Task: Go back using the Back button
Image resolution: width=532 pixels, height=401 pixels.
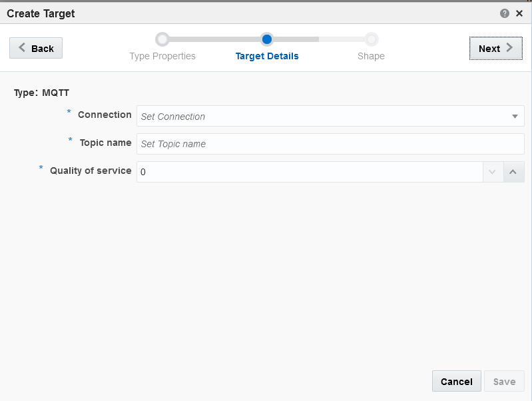Action: tap(36, 48)
